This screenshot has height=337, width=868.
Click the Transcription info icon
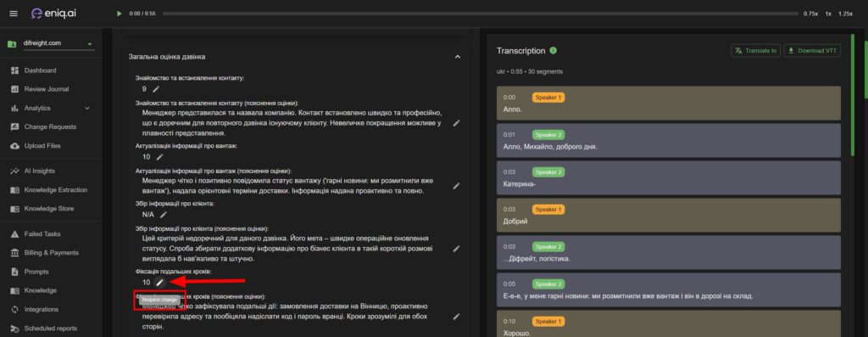[x=553, y=50]
